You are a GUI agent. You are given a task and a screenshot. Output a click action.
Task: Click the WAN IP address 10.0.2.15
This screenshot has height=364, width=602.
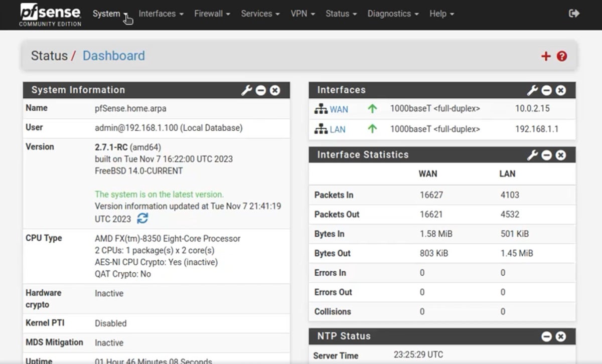(532, 108)
